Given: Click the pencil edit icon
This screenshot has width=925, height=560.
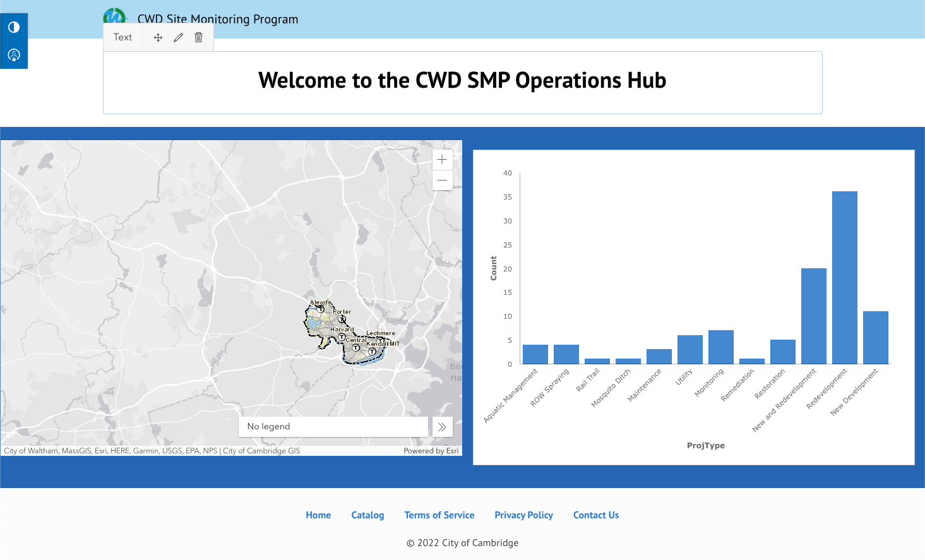Looking at the screenshot, I should pos(179,38).
